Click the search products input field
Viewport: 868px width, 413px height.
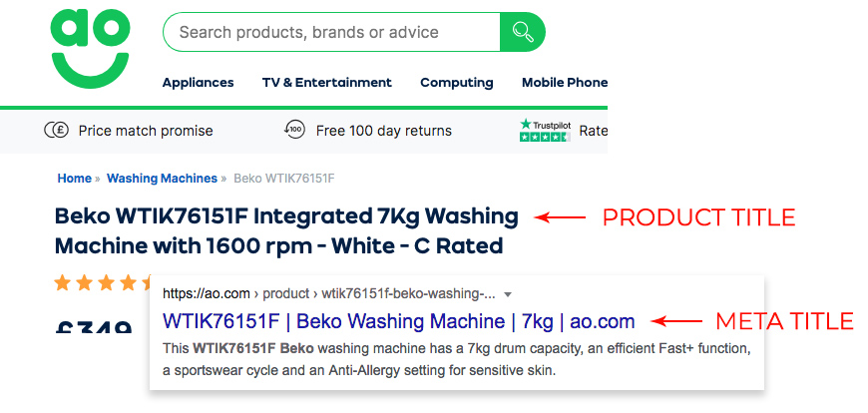pos(331,32)
